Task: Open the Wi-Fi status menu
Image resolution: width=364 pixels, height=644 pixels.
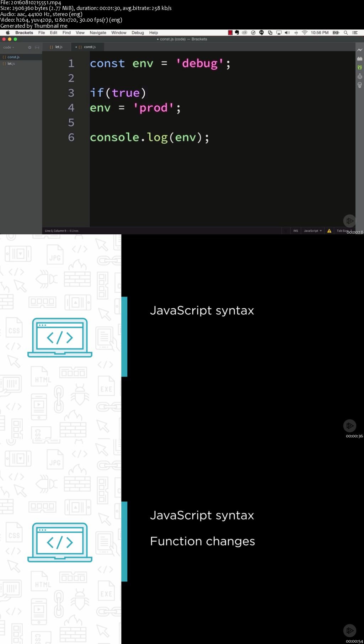Action: (305, 33)
